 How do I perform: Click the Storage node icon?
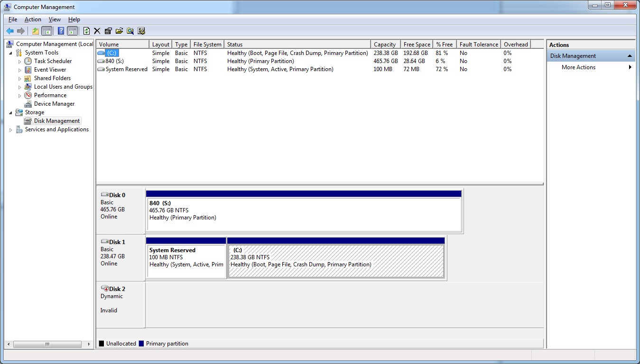click(x=19, y=112)
